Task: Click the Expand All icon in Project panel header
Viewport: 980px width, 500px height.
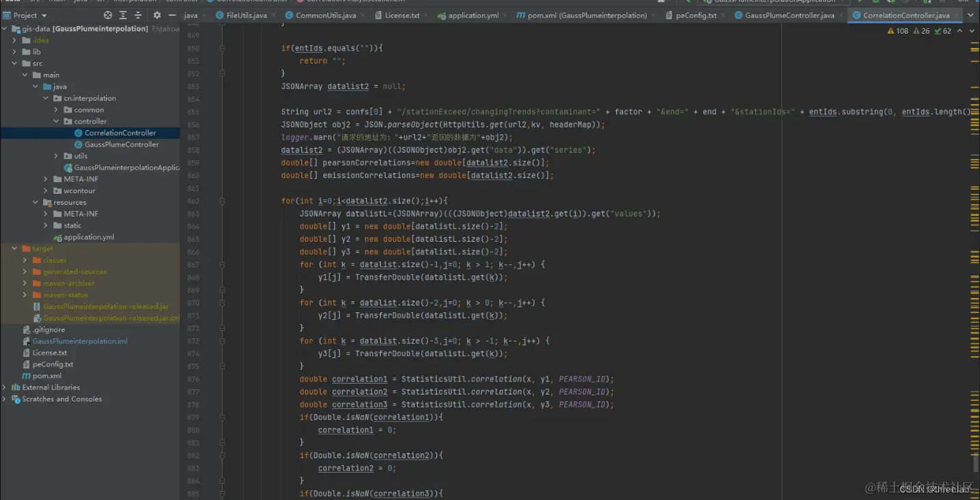Action: point(123,15)
